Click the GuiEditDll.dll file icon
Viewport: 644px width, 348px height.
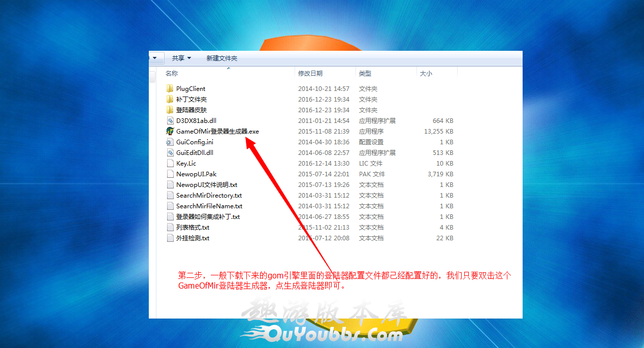[170, 153]
